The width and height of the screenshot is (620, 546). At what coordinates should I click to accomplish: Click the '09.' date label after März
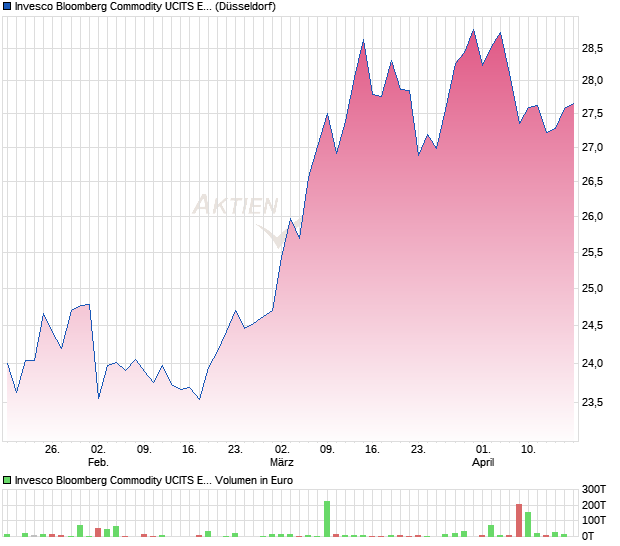point(327,450)
